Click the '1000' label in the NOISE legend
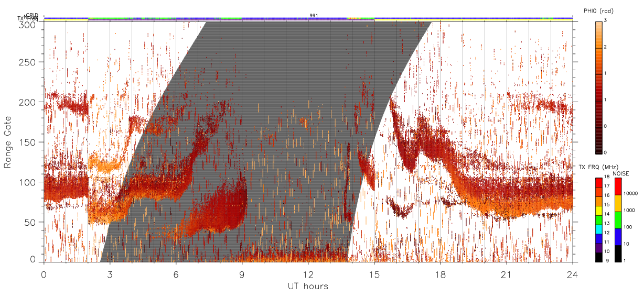 pos(629,210)
